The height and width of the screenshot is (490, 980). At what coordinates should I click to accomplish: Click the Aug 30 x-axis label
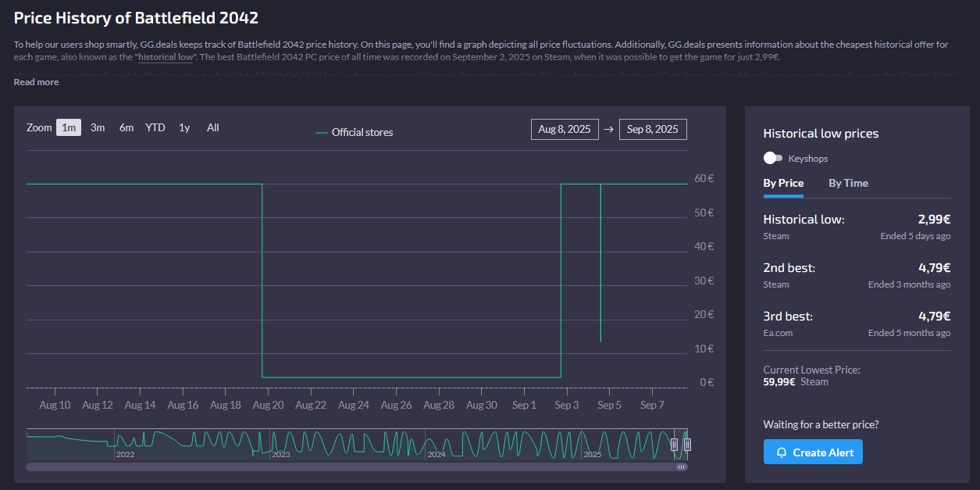tap(481, 405)
